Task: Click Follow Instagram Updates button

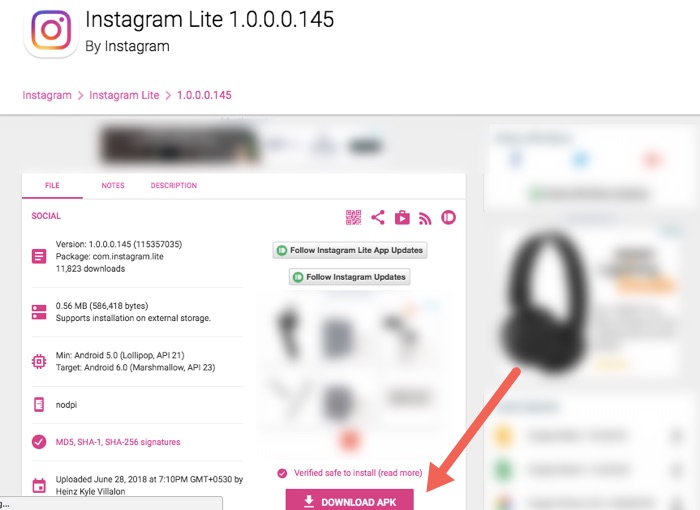Action: point(350,277)
